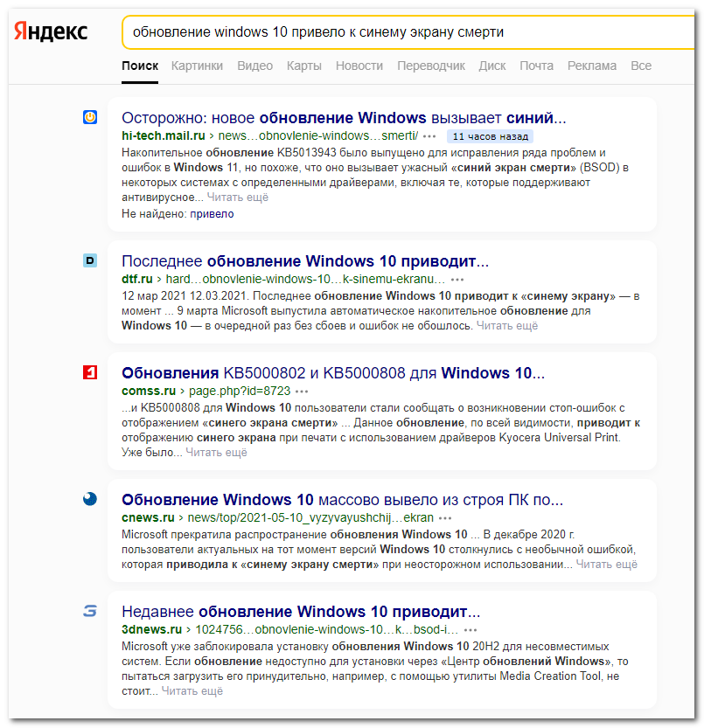The image size is (704, 728).
Task: Open the three-dot menu of the cnews.ru result
Action: point(445,518)
